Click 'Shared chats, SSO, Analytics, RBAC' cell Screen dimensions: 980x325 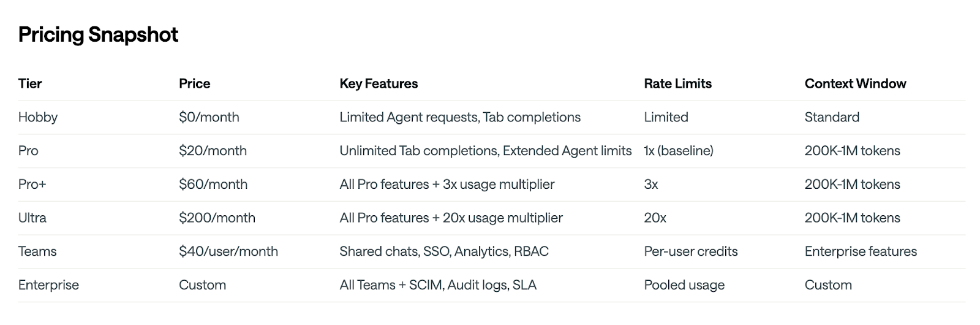(444, 251)
